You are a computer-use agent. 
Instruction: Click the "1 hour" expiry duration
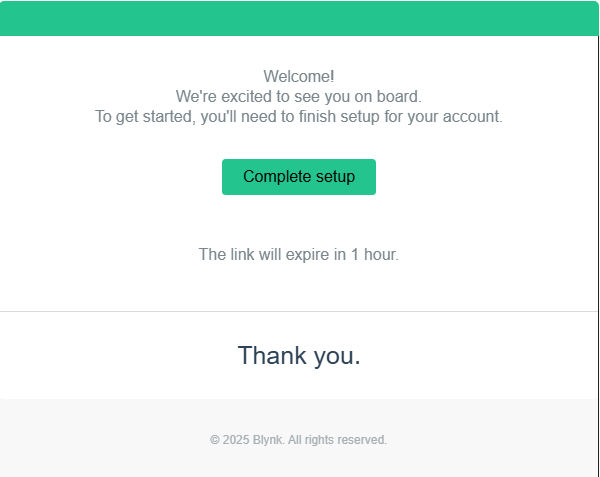click(375, 254)
